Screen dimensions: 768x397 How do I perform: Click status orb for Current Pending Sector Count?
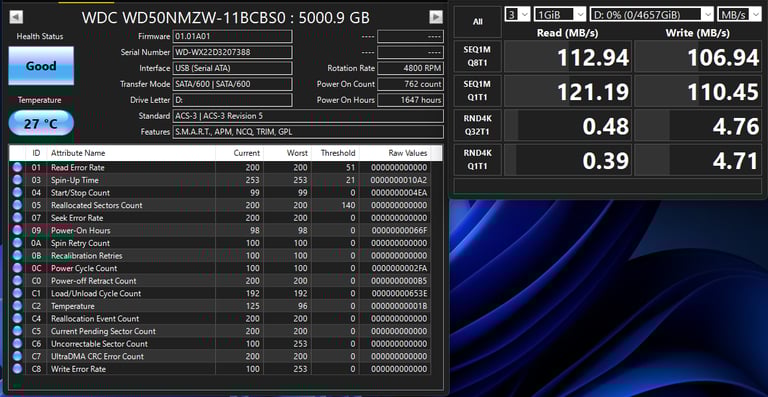point(18,331)
